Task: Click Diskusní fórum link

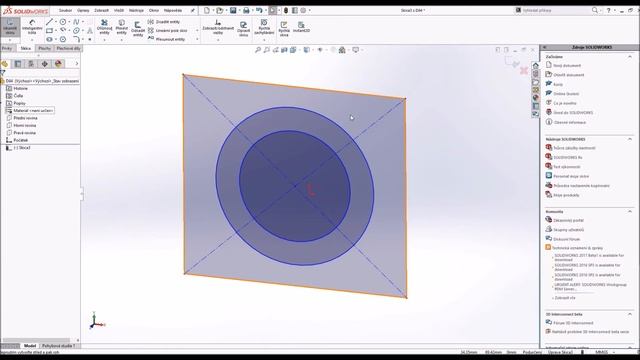Action: click(x=567, y=239)
